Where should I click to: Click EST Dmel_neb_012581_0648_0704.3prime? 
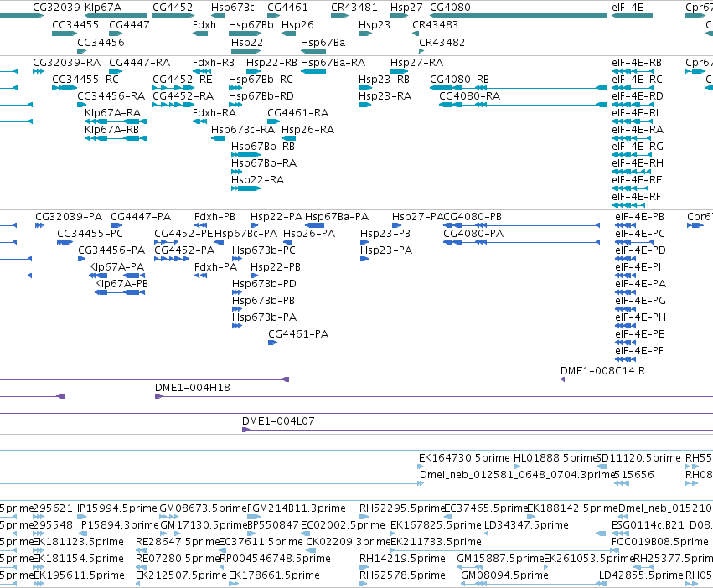pos(517,475)
